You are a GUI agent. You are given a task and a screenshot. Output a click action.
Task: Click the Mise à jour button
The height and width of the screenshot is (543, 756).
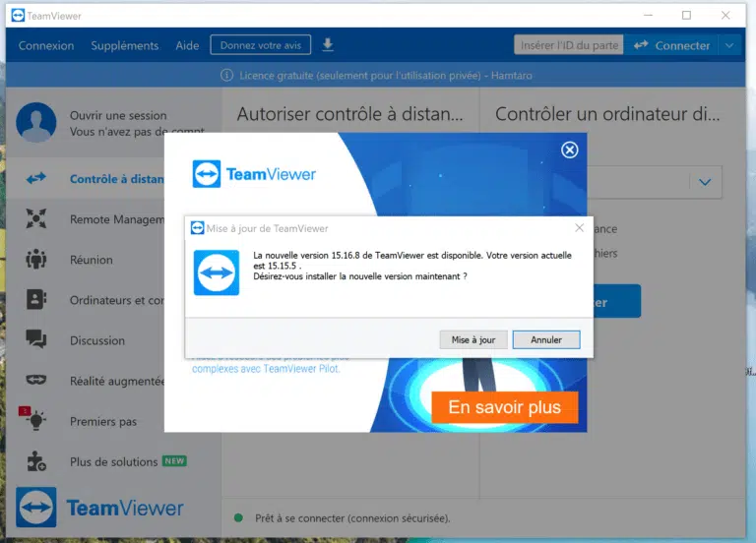(x=473, y=339)
